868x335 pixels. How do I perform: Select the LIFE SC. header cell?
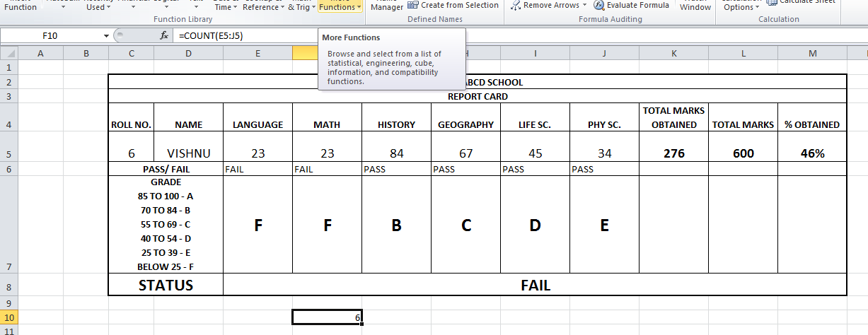pos(535,117)
